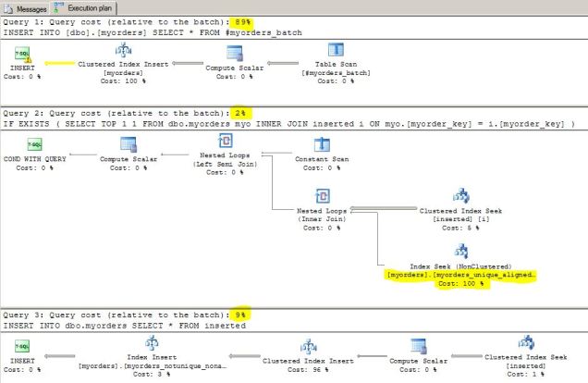This screenshot has width=588, height=383.
Task: Click the highlighted arrow into INSERT in Query 1
Action: pyautogui.click(x=59, y=64)
